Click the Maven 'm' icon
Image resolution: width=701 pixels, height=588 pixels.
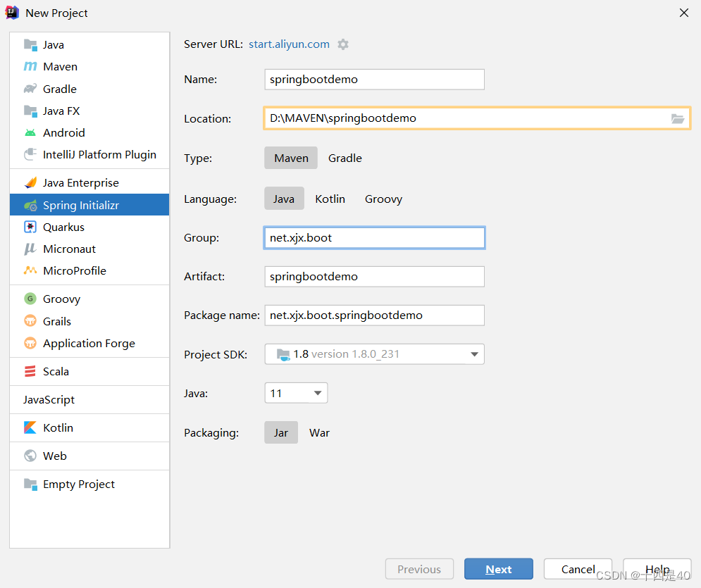(30, 67)
